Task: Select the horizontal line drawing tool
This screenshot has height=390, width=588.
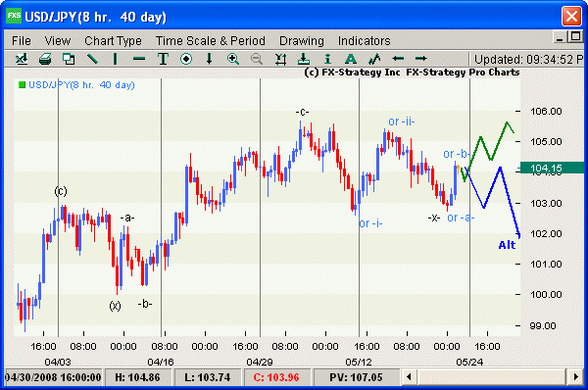Action: (x=139, y=59)
